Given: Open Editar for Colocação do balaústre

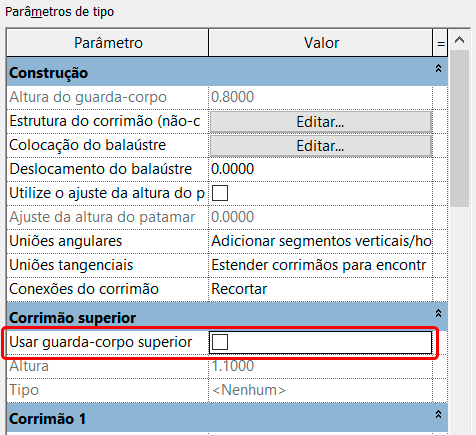Looking at the screenshot, I should click(321, 146).
